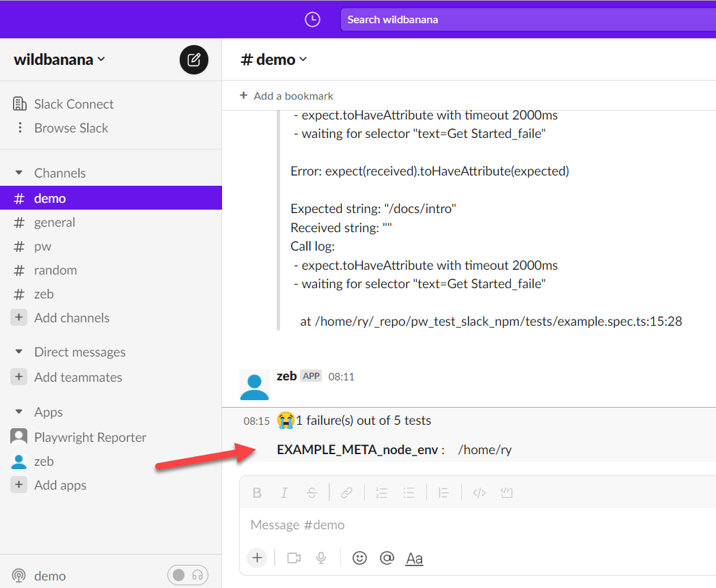Click the zeb sender name
Image resolution: width=716 pixels, height=588 pixels.
[286, 376]
